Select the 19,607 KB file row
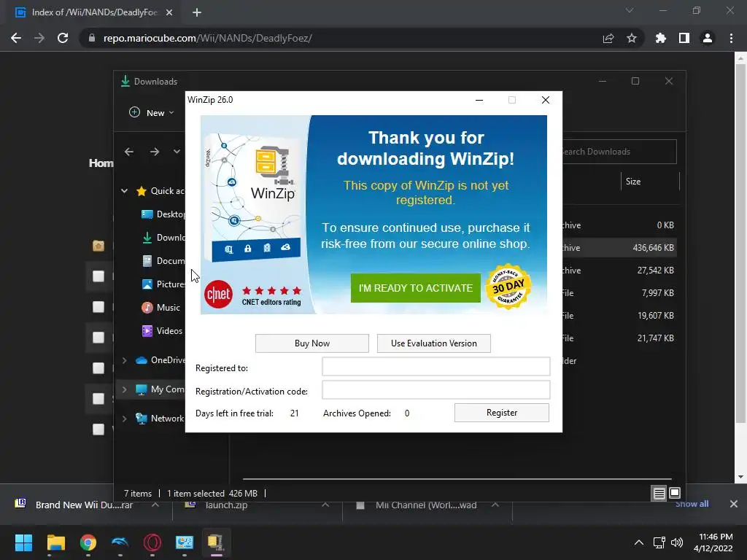Image resolution: width=747 pixels, height=560 pixels. pos(619,316)
